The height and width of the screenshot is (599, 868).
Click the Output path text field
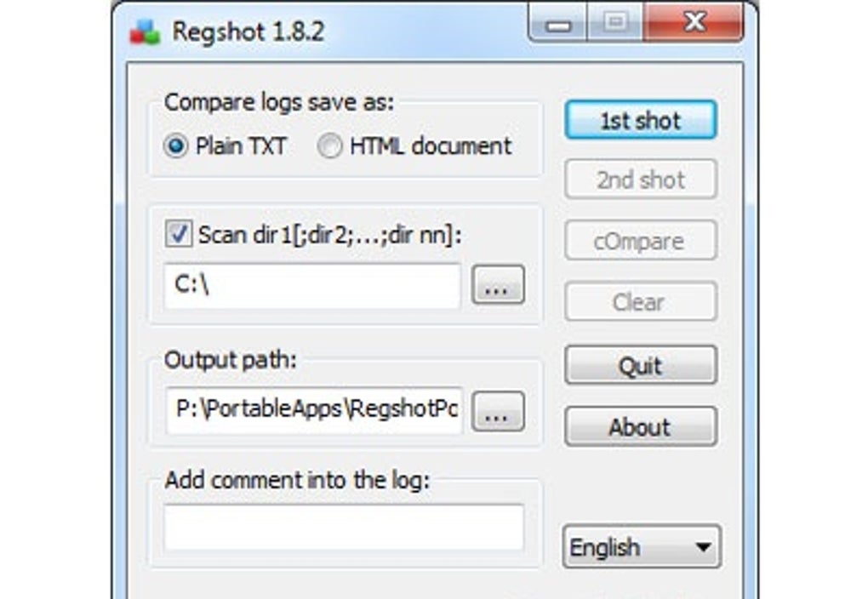click(x=313, y=410)
